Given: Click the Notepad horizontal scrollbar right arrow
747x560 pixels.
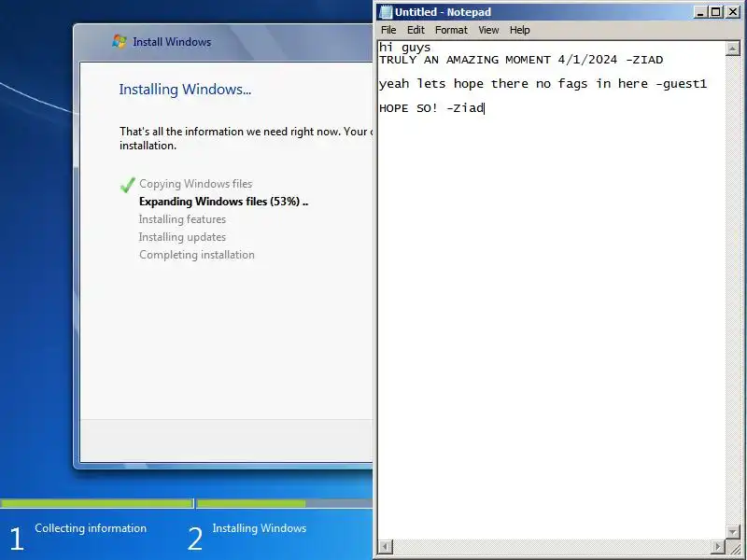Looking at the screenshot, I should 718,546.
